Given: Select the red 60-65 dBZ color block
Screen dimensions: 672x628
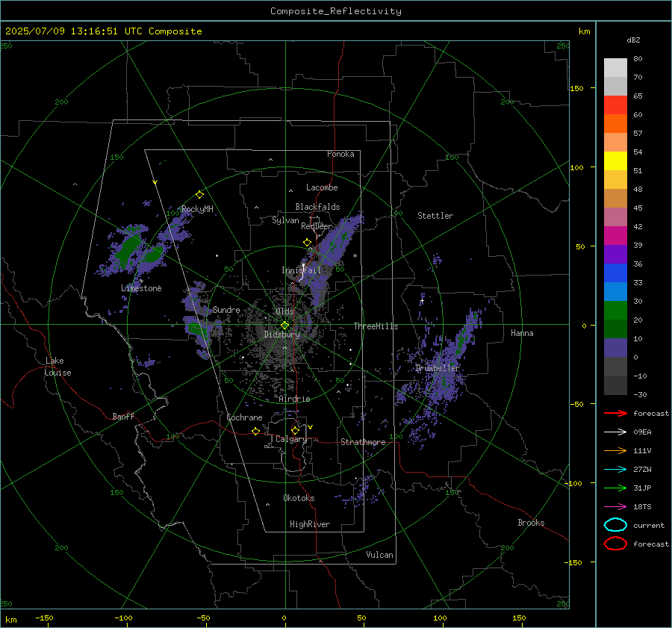Looking at the screenshot, I should [615, 105].
